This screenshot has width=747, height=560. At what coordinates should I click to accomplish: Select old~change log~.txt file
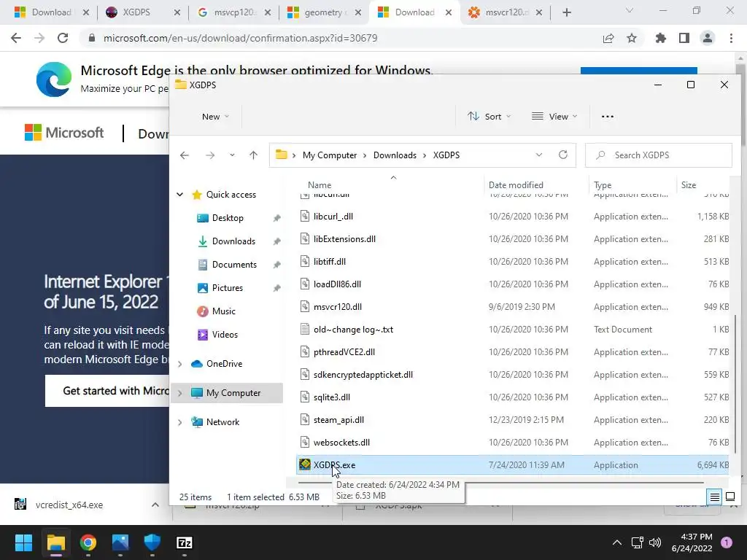point(513,330)
